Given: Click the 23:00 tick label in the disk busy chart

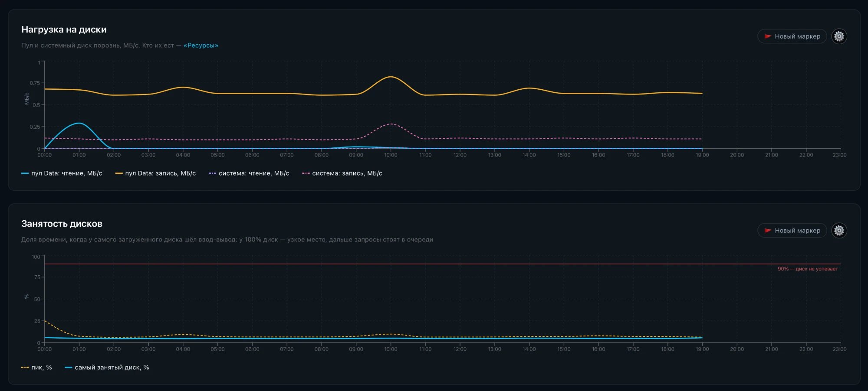Looking at the screenshot, I should click(839, 349).
